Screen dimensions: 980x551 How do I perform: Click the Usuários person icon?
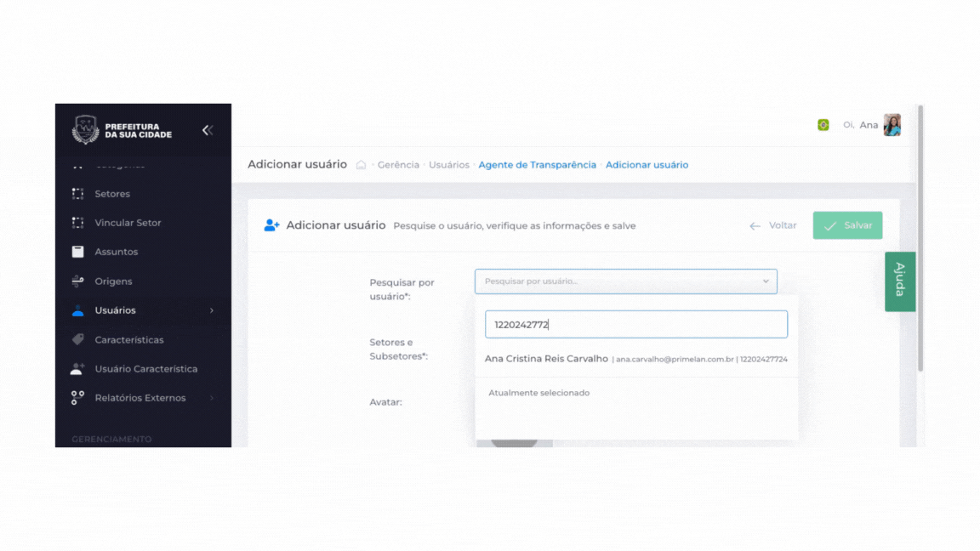[77, 310]
